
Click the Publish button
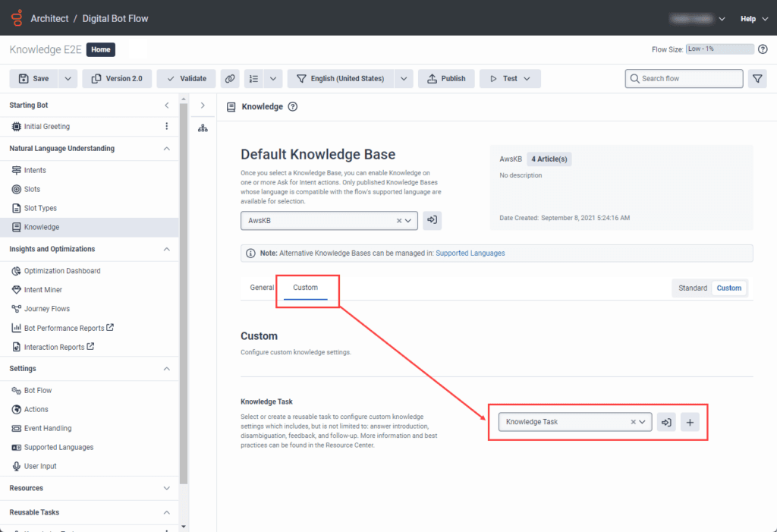446,78
